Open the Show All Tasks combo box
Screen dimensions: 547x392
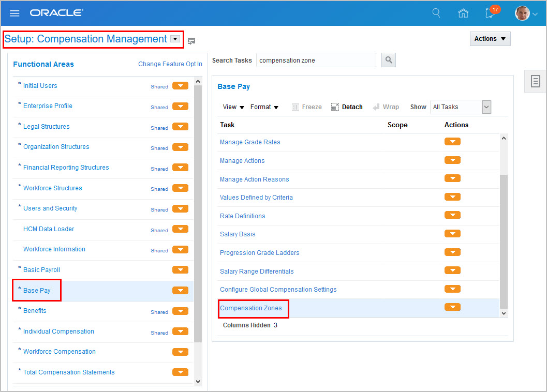[x=461, y=107]
